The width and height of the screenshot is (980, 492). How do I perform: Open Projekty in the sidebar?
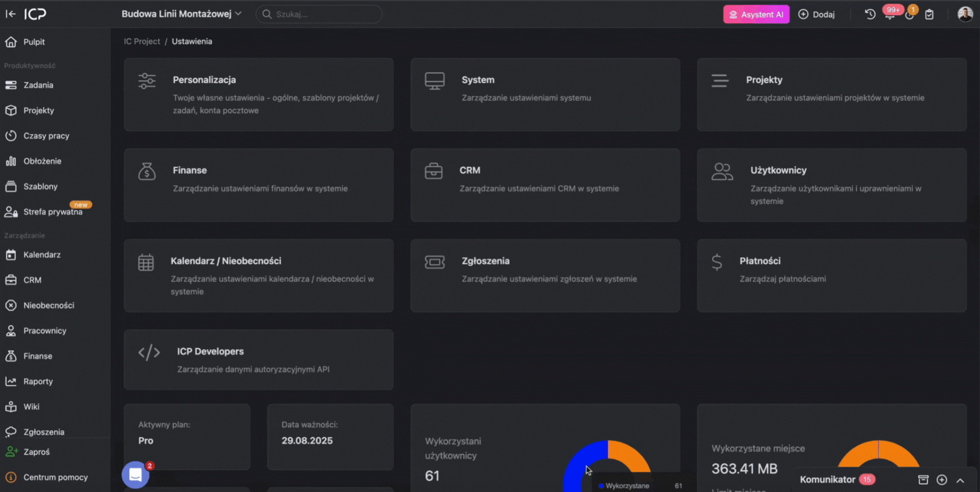pos(39,110)
